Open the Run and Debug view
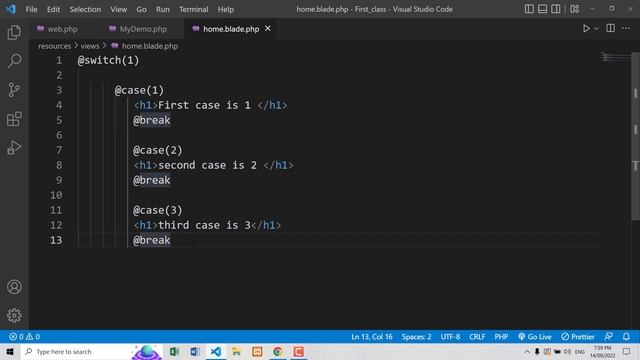This screenshot has height=360, width=640. pyautogui.click(x=14, y=148)
